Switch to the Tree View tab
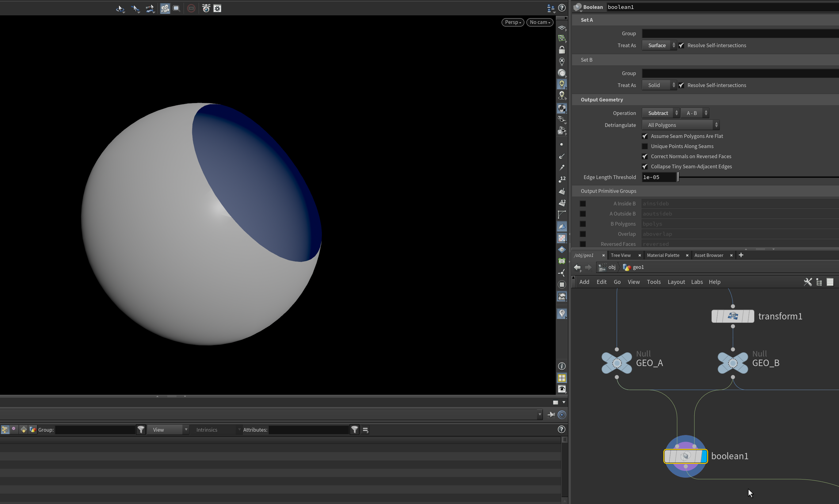 click(621, 255)
